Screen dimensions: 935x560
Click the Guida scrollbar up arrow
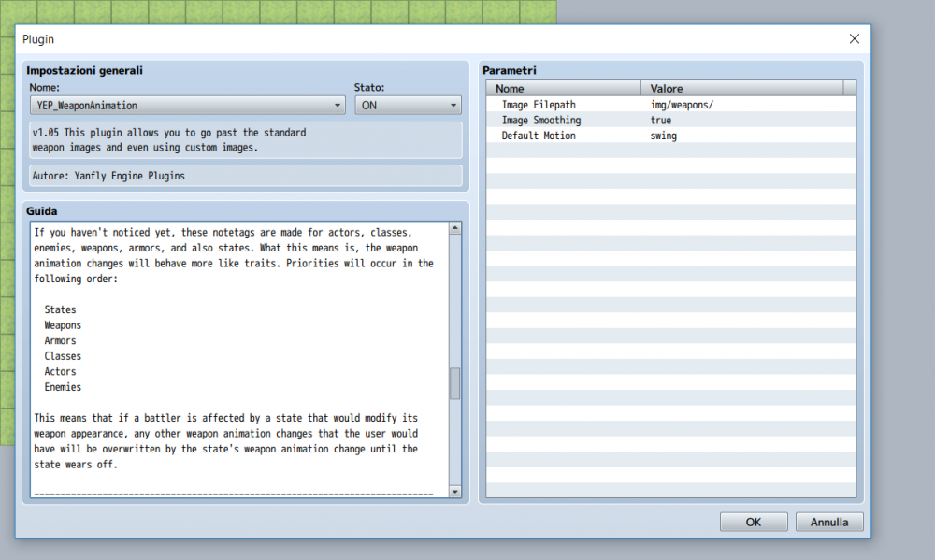click(x=455, y=228)
